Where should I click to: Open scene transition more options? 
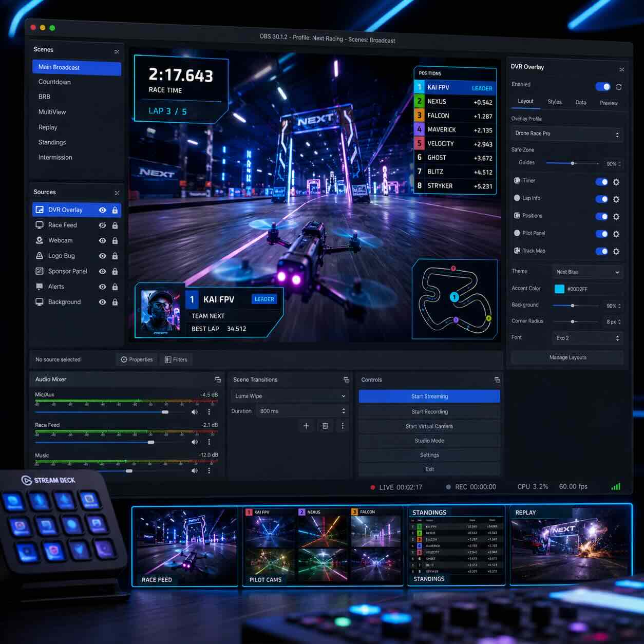pos(343,426)
